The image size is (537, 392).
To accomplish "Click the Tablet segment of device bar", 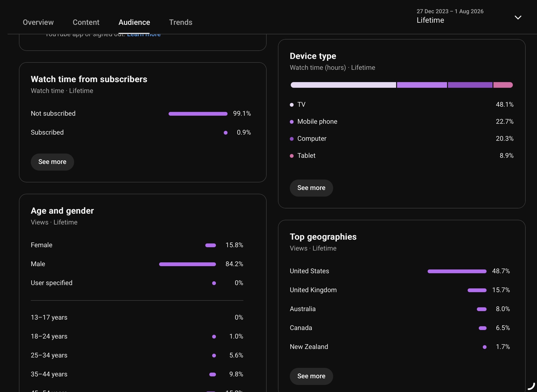I will tap(503, 85).
